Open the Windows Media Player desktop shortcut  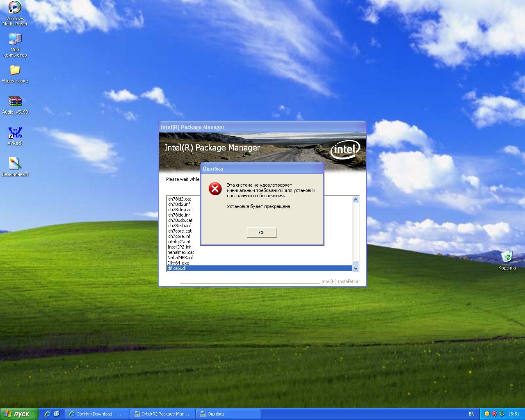[15, 13]
